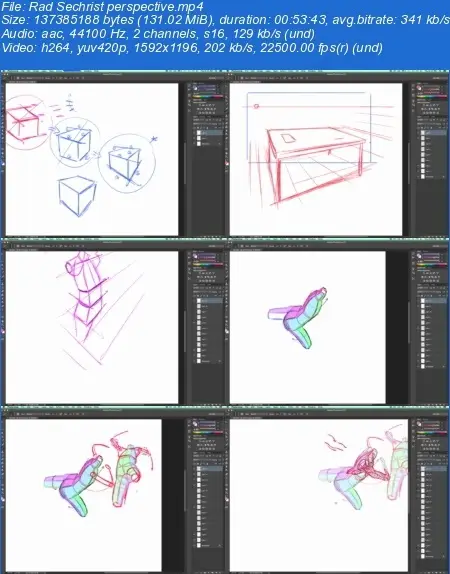The image size is (450, 574).
Task: Select the highlighted top layer in the table frame's Layers panel
Action: coord(433,133)
